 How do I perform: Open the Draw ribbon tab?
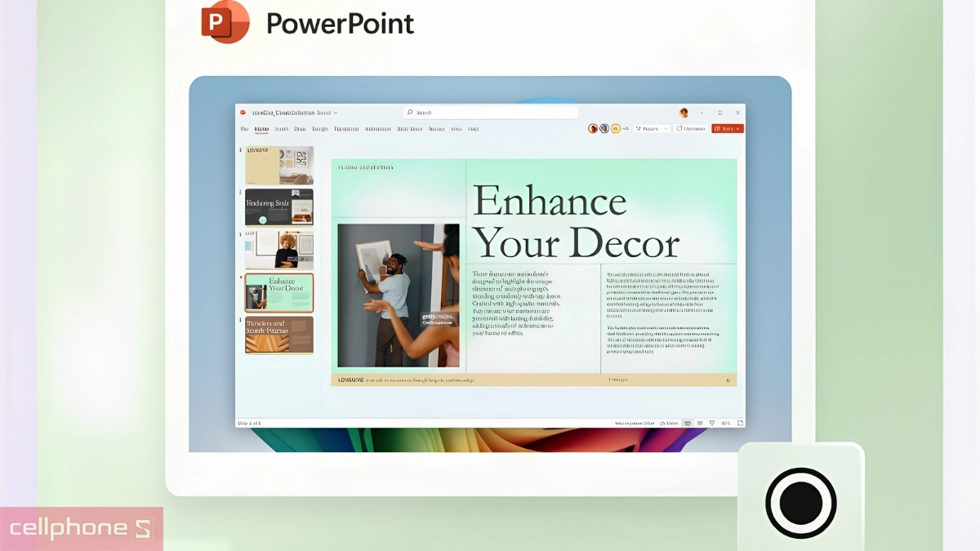[300, 129]
